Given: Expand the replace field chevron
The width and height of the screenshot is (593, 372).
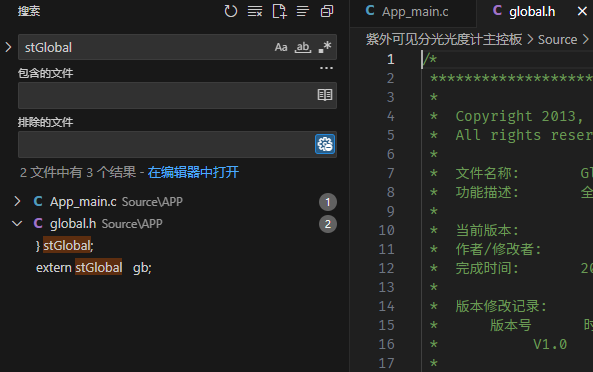Looking at the screenshot, I should point(8,47).
